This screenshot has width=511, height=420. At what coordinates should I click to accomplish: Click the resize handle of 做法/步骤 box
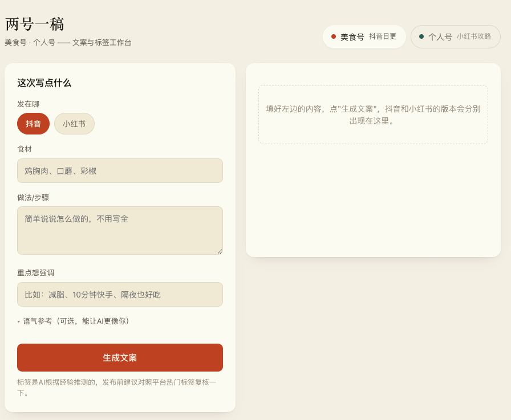coord(220,252)
